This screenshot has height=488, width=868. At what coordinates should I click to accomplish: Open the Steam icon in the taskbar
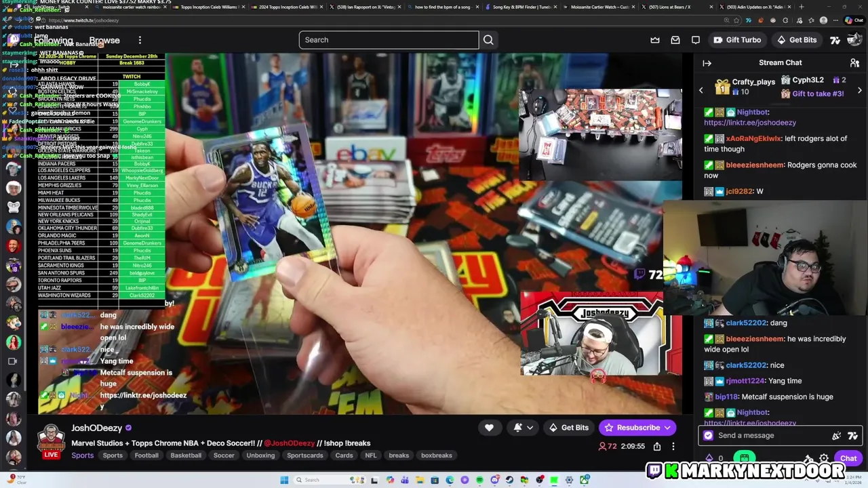pos(509,480)
